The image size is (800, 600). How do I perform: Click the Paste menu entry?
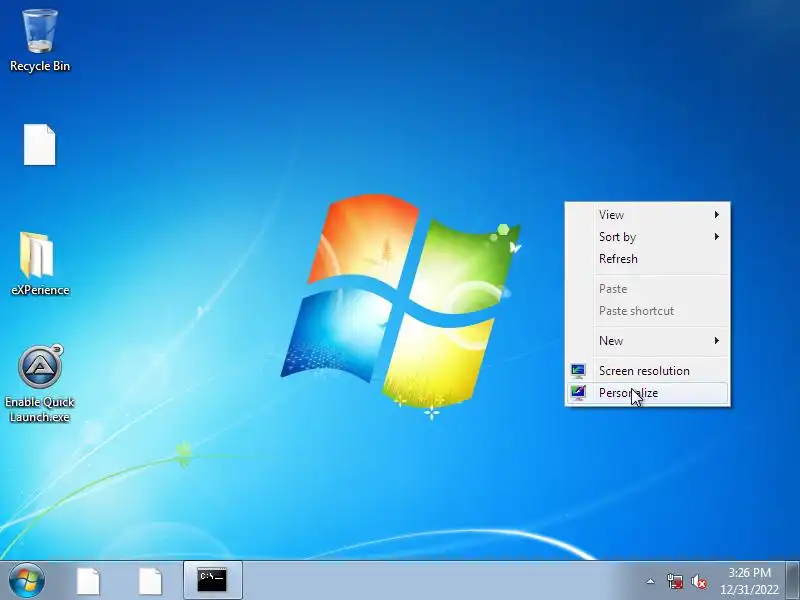tap(647, 289)
